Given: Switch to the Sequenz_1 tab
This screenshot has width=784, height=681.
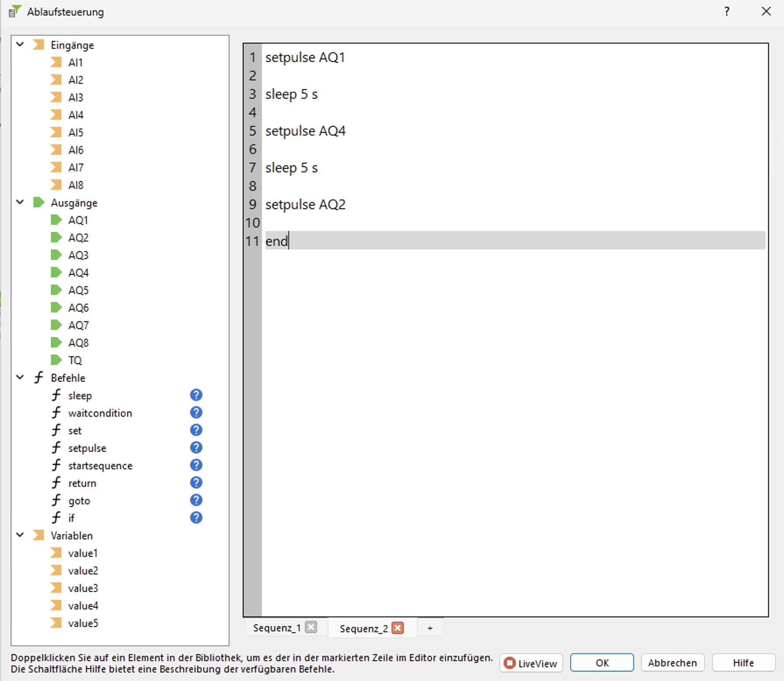Looking at the screenshot, I should point(277,628).
